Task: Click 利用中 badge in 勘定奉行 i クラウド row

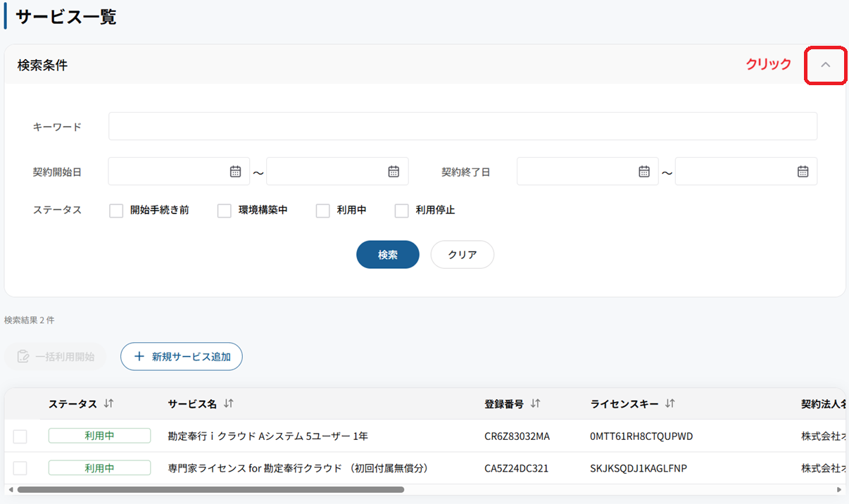Action: [99, 436]
